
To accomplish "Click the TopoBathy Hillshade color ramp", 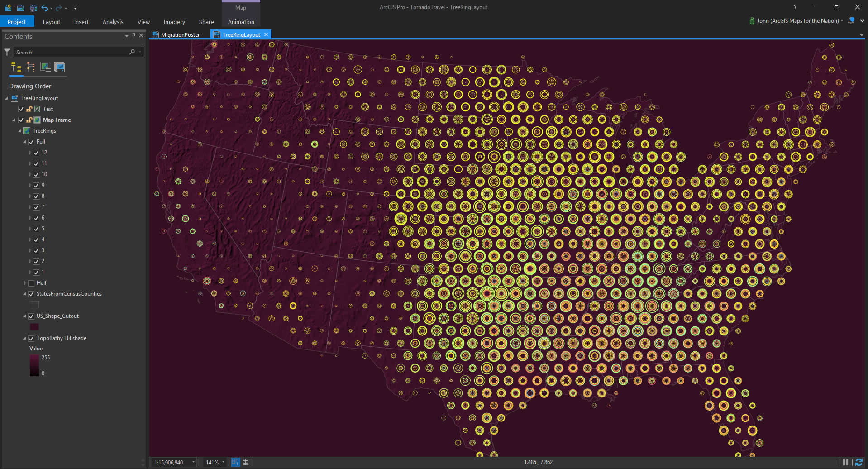I will 34,365.
